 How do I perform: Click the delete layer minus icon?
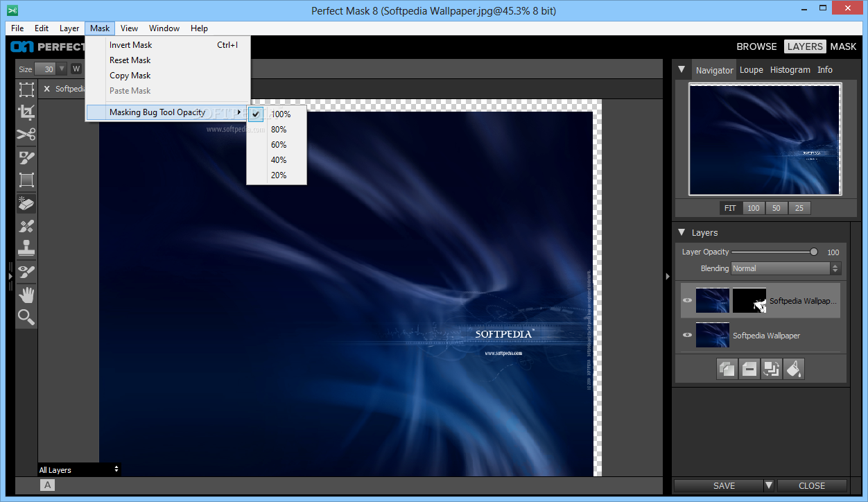(749, 369)
